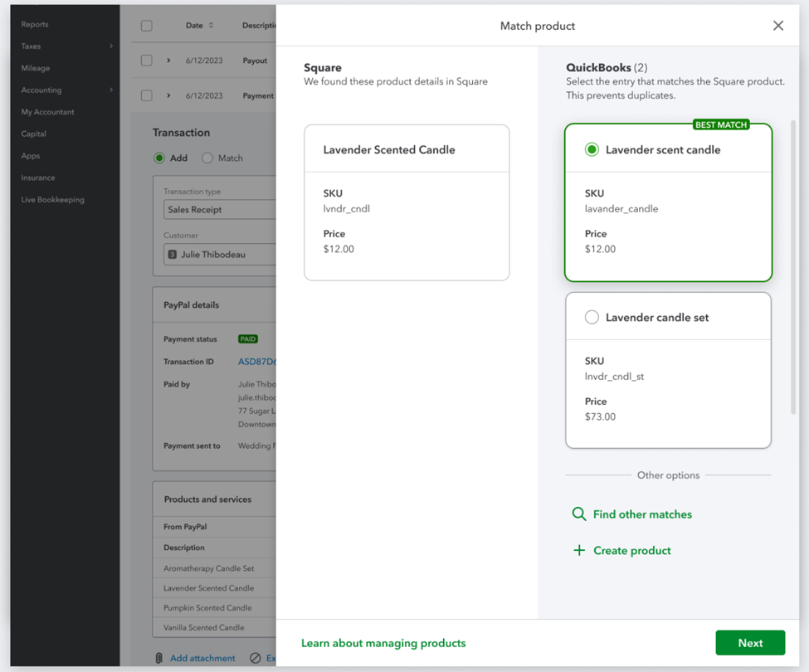Click the PayPal details section heading
809x672 pixels.
(x=192, y=304)
